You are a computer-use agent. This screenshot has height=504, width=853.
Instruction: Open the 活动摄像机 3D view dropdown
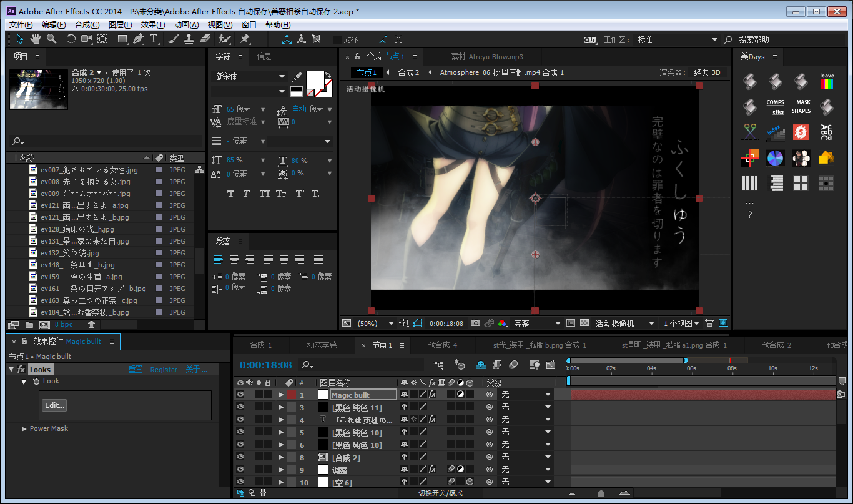(x=624, y=324)
